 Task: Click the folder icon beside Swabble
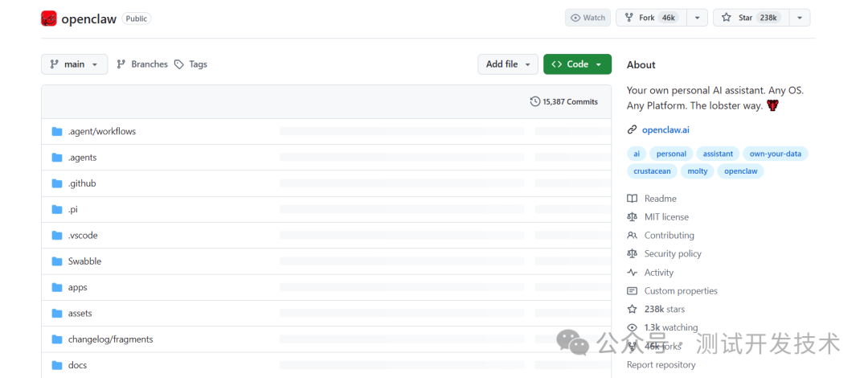point(57,261)
